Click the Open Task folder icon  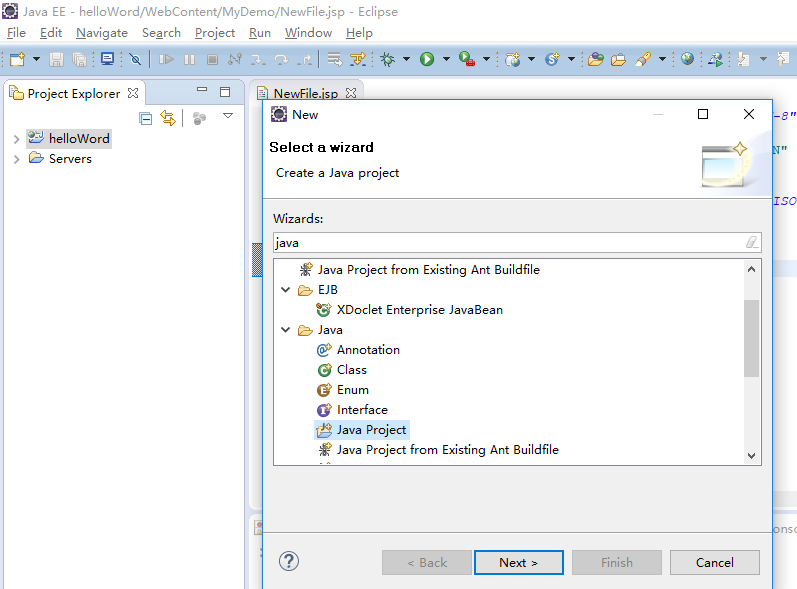pyautogui.click(x=619, y=59)
